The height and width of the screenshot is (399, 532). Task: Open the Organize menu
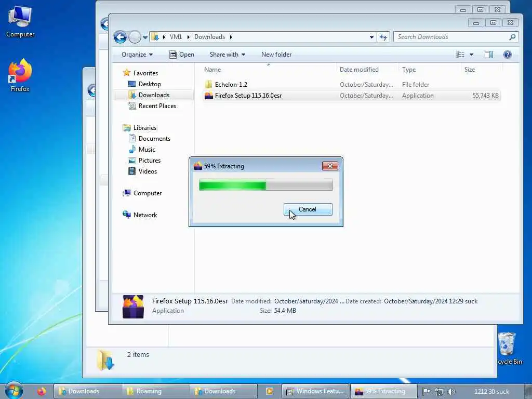(x=137, y=55)
